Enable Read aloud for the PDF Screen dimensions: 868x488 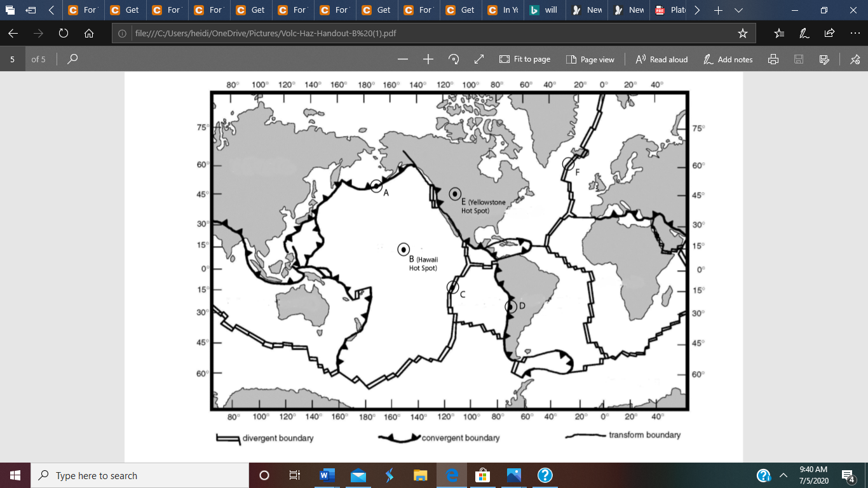pos(661,58)
